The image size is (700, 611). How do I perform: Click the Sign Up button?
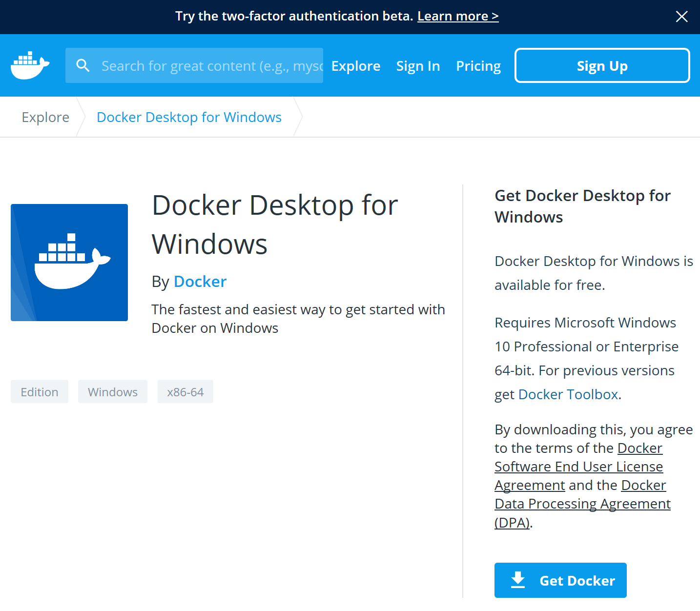602,65
